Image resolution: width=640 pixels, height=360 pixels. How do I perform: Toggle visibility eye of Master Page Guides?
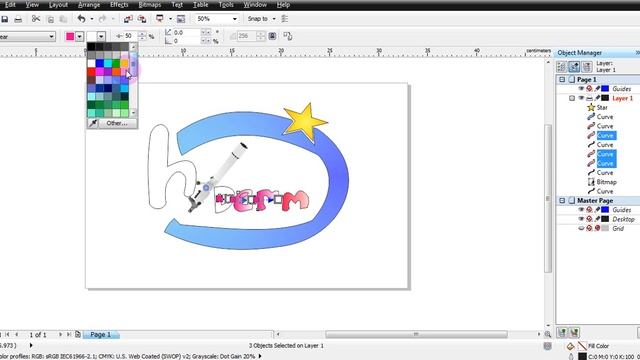click(581, 210)
